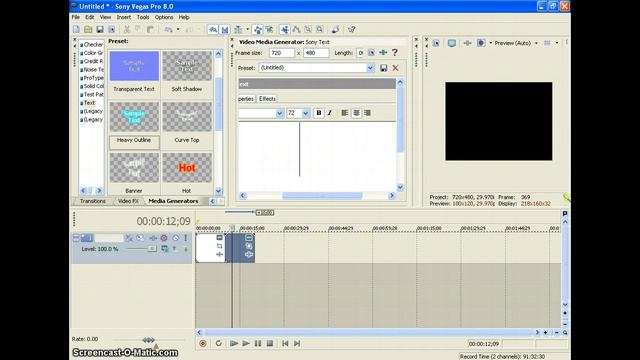
Task: Open the File menu
Action: point(76,17)
